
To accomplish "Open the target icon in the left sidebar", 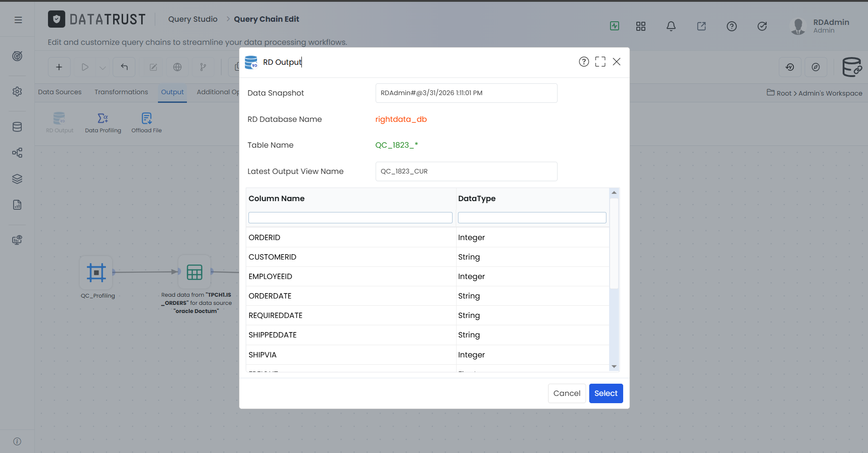I will click(x=17, y=56).
